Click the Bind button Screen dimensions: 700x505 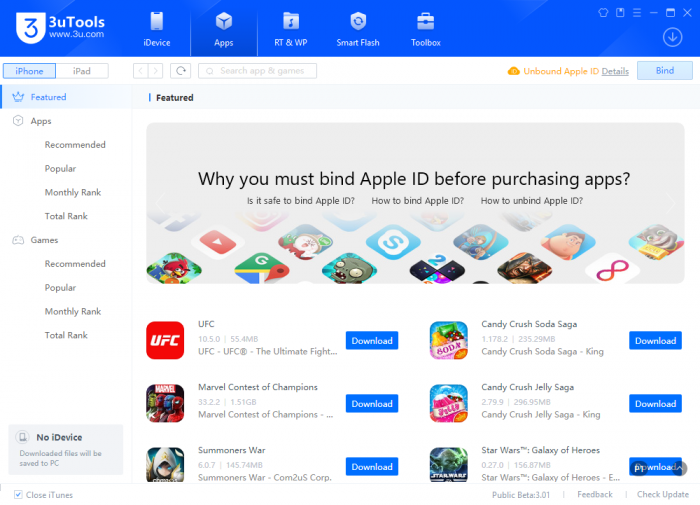coord(665,71)
